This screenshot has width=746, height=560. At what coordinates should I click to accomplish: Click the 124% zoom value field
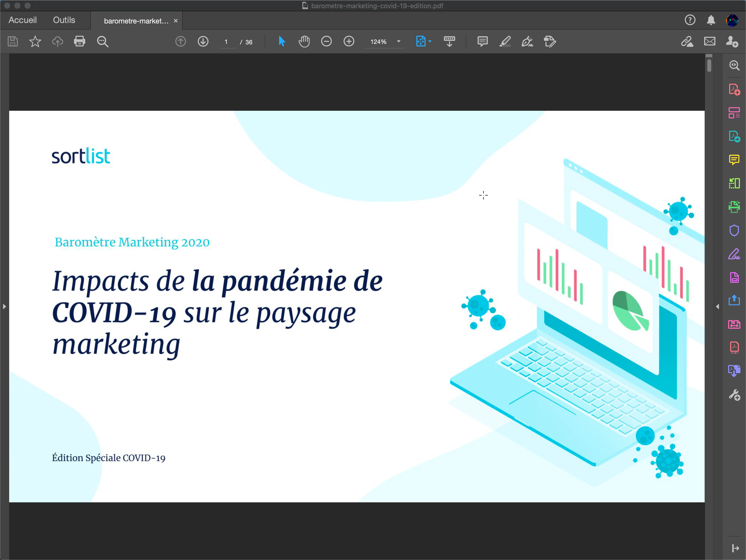tap(379, 42)
